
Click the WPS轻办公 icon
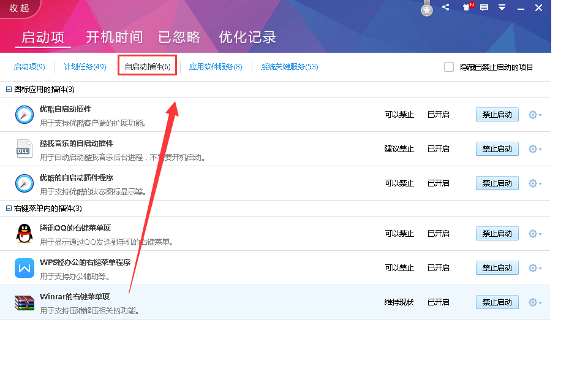coord(24,268)
